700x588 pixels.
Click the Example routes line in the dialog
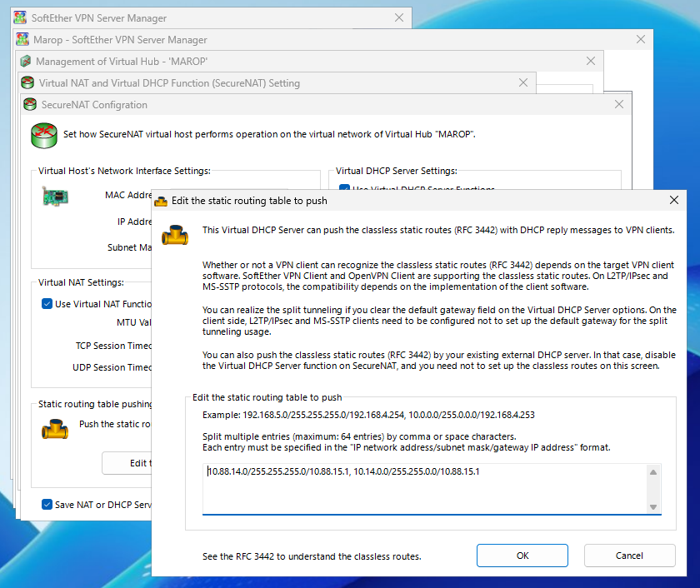[368, 415]
